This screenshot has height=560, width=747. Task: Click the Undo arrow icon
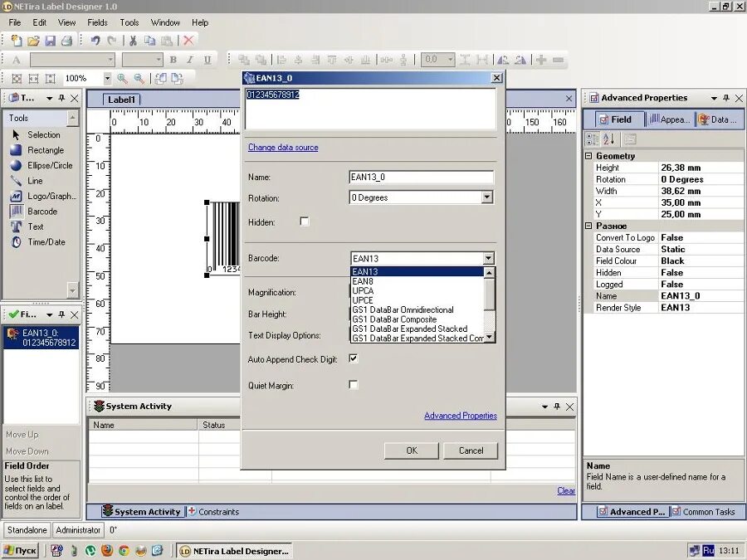pos(95,41)
